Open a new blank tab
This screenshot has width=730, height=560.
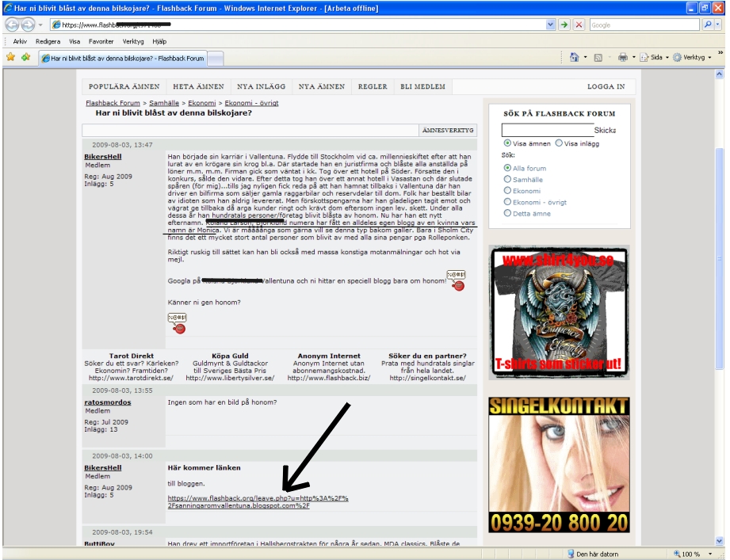click(x=215, y=58)
